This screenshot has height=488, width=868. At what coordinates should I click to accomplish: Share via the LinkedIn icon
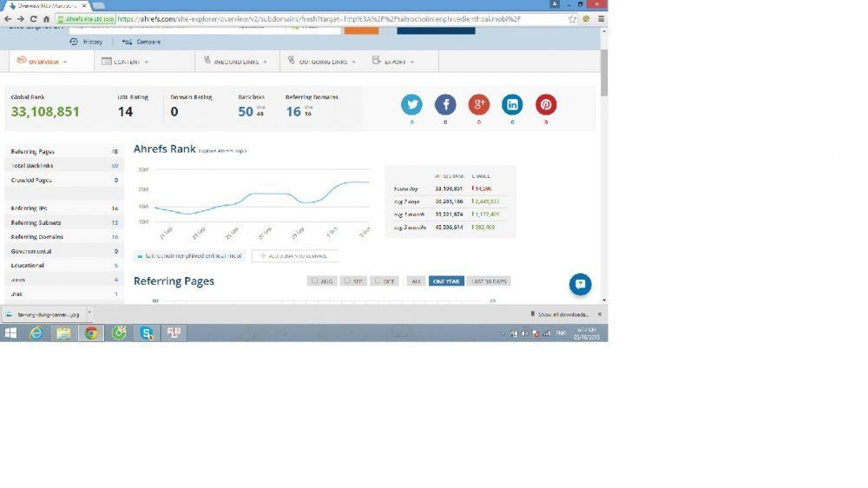click(512, 105)
